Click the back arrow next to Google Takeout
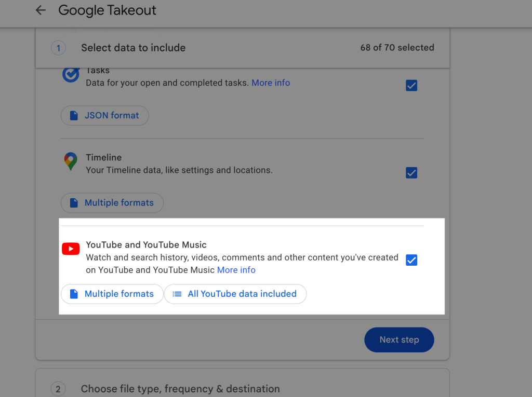532x397 pixels. (41, 10)
